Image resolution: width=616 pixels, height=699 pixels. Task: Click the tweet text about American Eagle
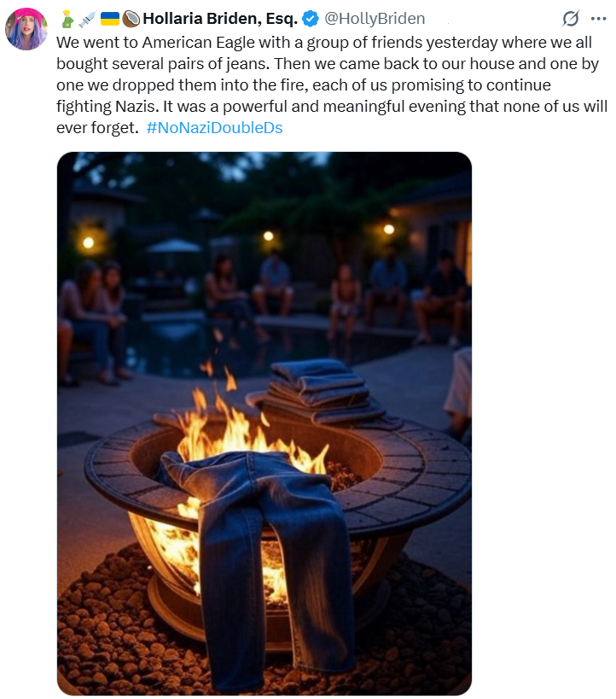point(332,84)
